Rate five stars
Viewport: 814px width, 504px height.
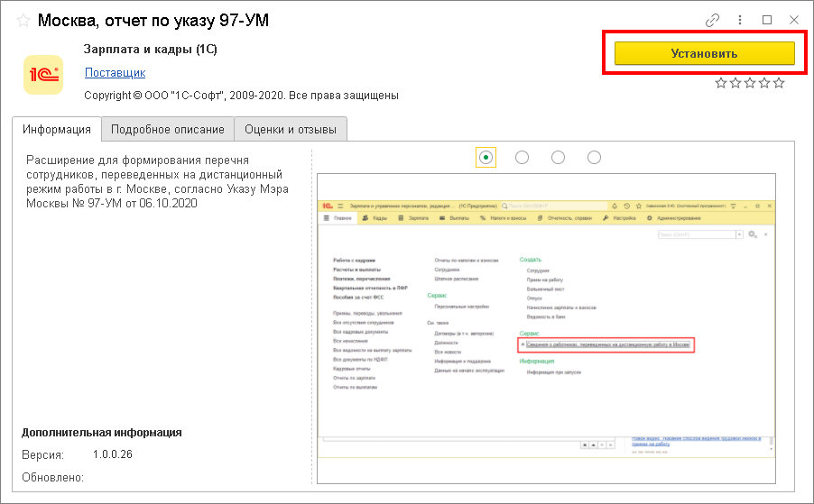click(779, 83)
